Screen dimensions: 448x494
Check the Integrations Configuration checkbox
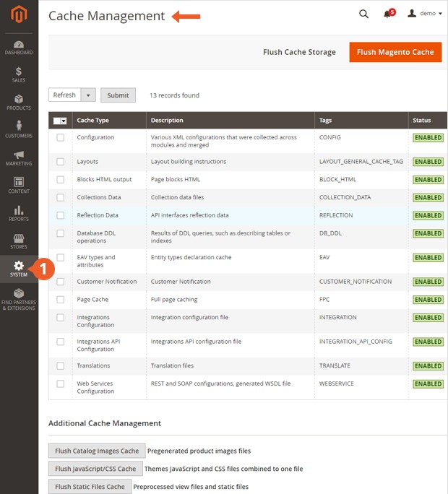[61, 318]
